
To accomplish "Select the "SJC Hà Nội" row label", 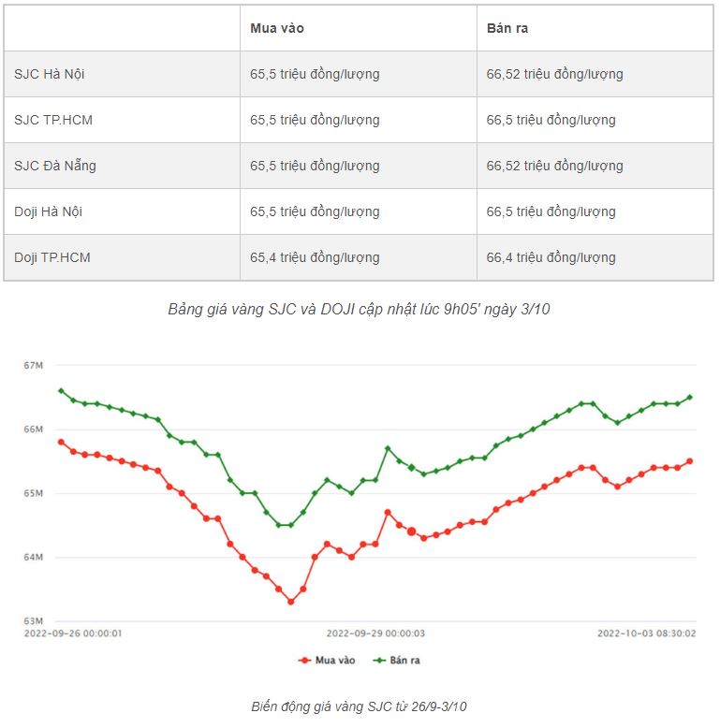I will pyautogui.click(x=50, y=74).
